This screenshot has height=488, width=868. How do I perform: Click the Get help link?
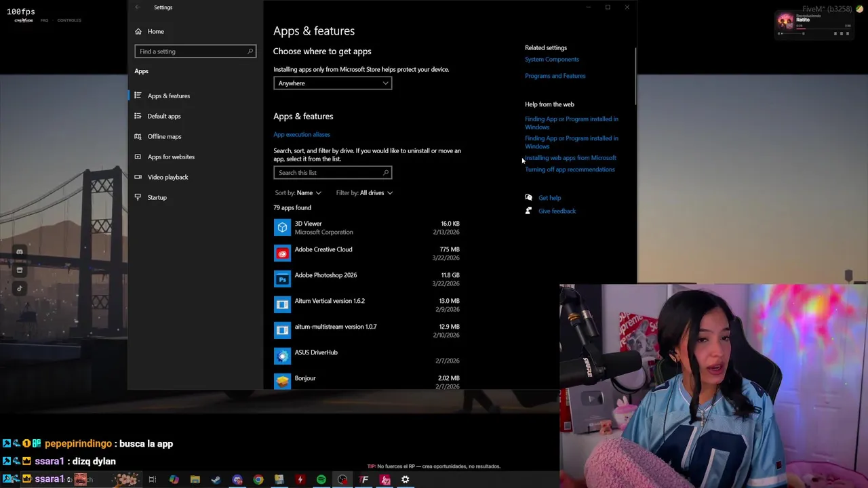coord(549,198)
